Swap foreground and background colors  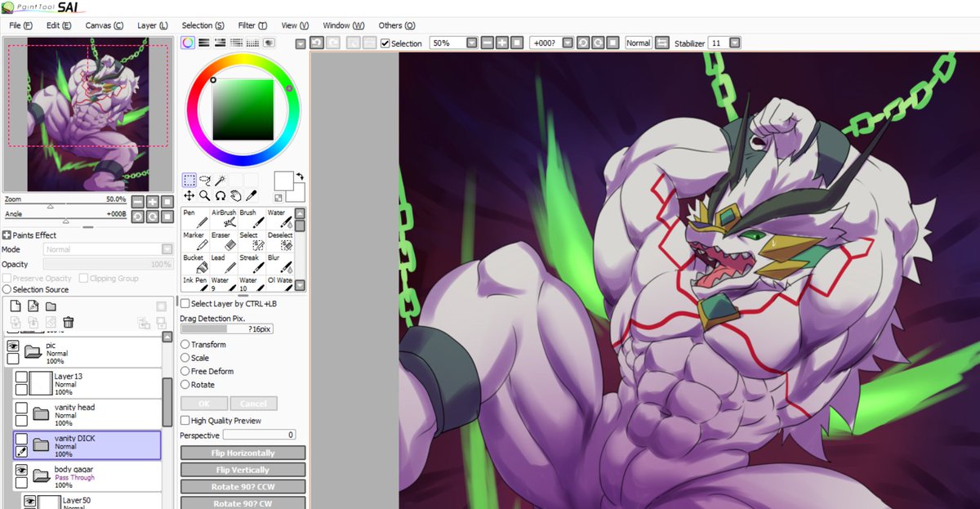click(x=300, y=176)
